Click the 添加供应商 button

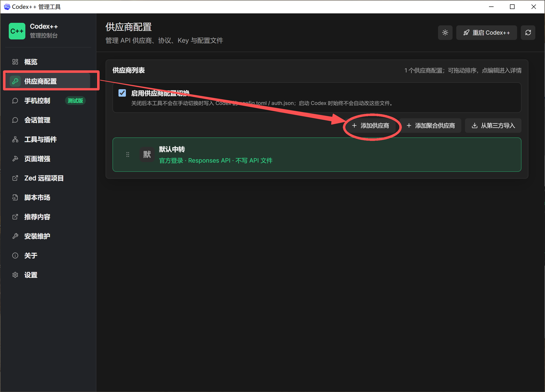point(370,125)
